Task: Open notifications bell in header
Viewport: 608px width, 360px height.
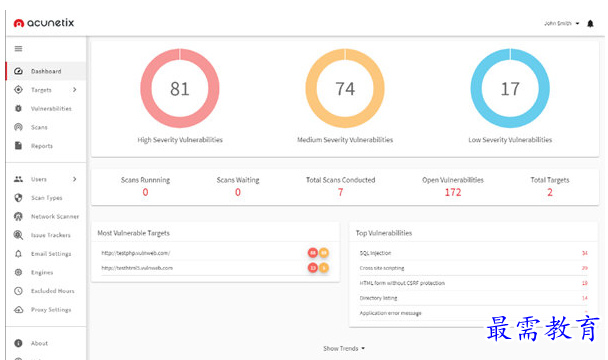Action: (590, 23)
